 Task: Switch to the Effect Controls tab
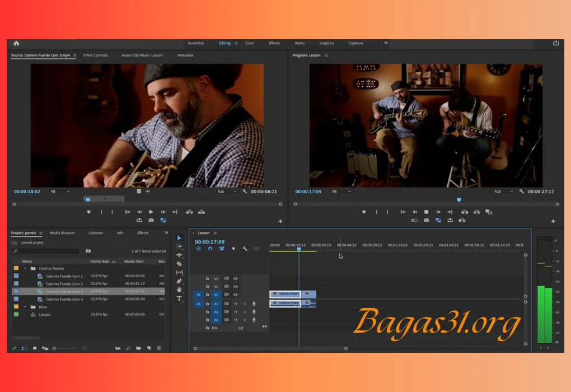[x=95, y=55]
